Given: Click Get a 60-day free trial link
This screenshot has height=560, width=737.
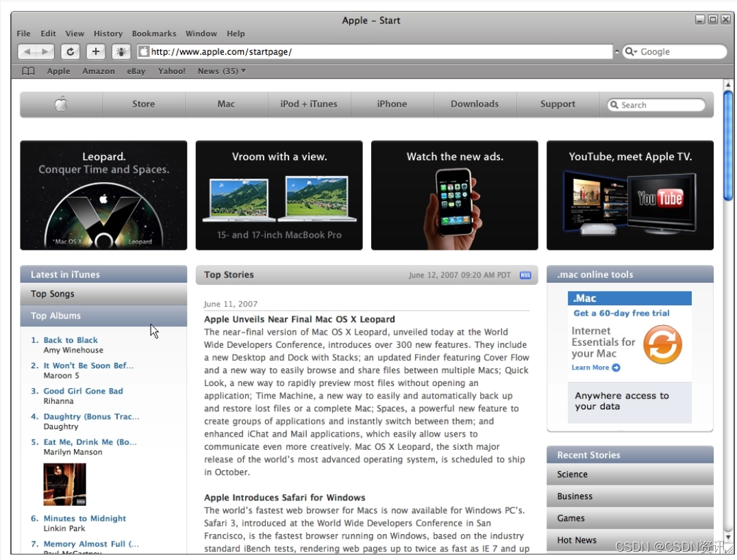Looking at the screenshot, I should click(621, 314).
